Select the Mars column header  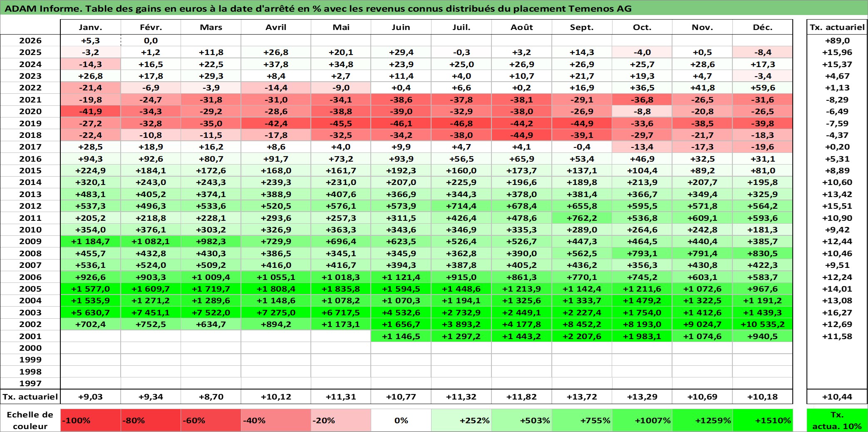211,27
